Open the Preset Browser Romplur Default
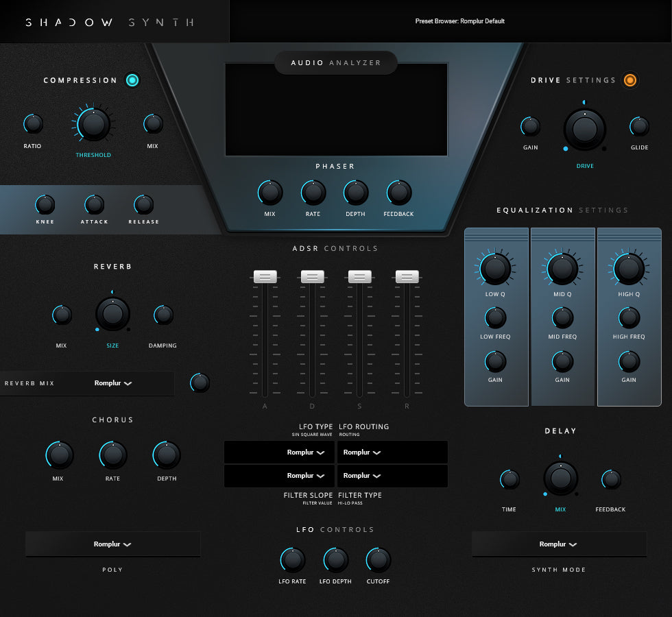Screen dimensions: 672x617 (x=460, y=21)
